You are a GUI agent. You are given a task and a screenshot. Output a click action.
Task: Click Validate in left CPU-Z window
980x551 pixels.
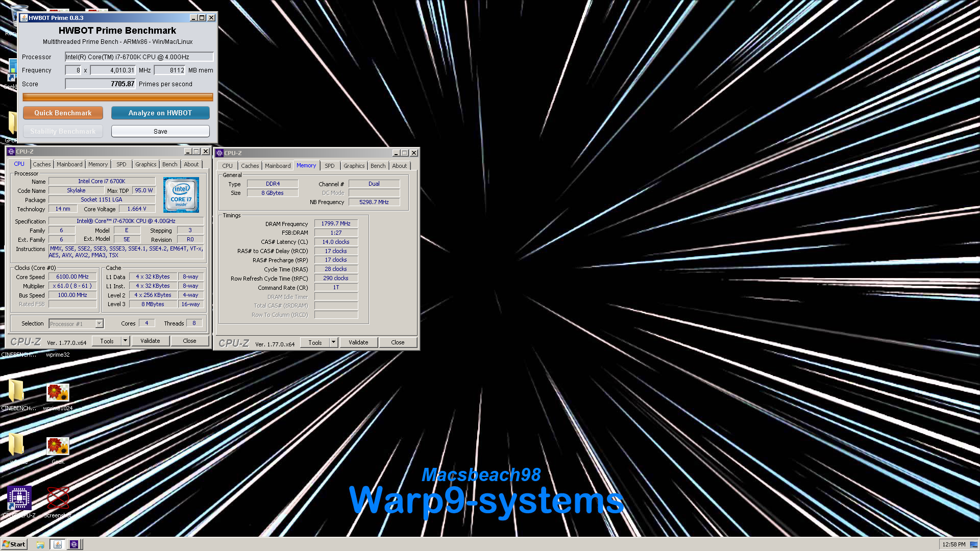pos(150,341)
